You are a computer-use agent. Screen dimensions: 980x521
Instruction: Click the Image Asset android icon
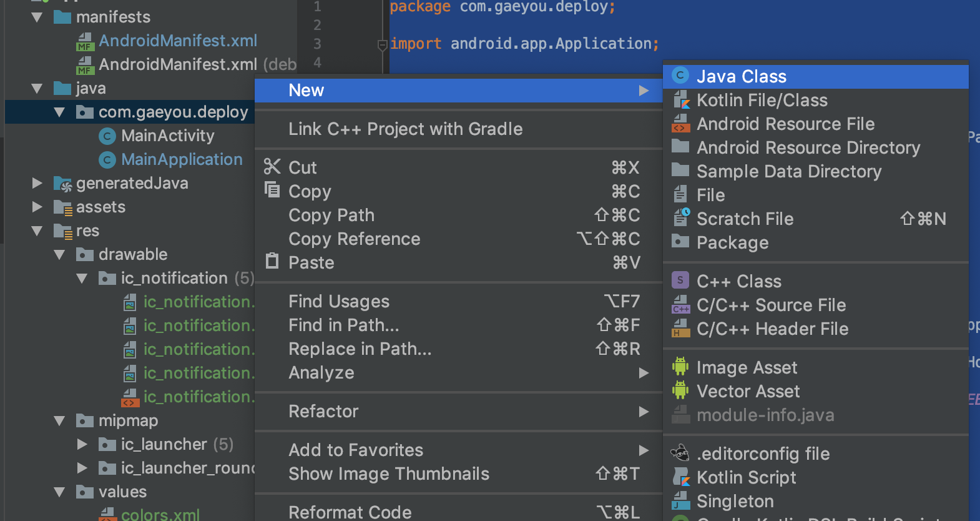[x=680, y=367]
